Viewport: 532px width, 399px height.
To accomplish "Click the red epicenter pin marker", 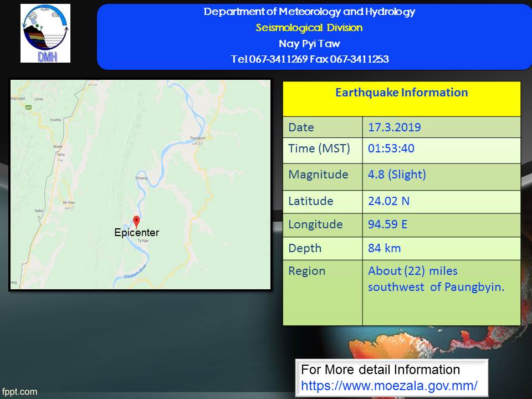I will click(136, 222).
